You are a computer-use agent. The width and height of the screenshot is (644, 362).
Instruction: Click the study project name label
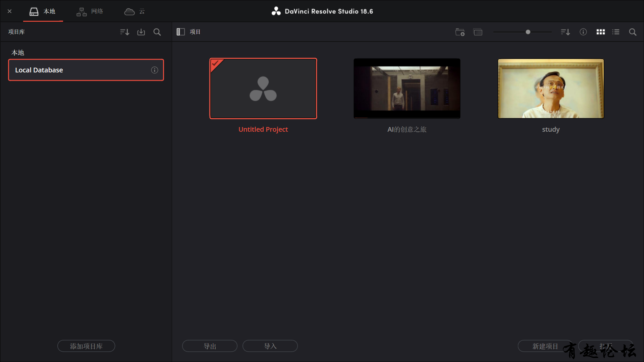[551, 129]
